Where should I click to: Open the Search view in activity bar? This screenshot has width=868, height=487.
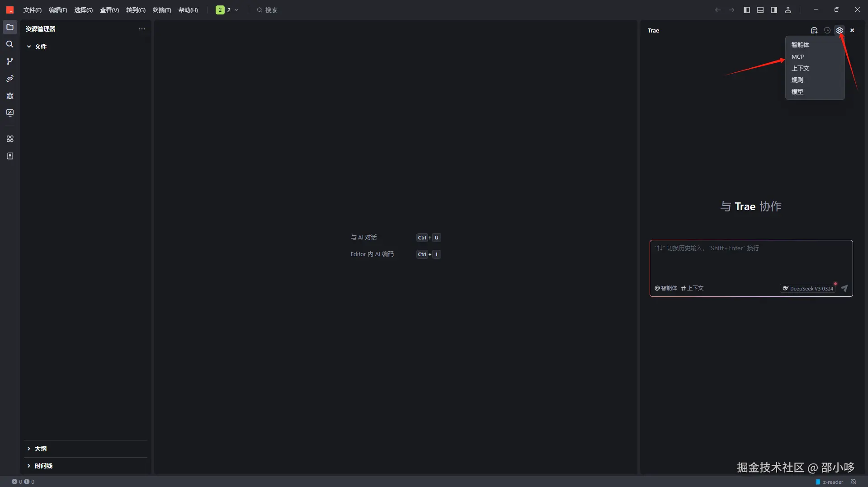9,44
